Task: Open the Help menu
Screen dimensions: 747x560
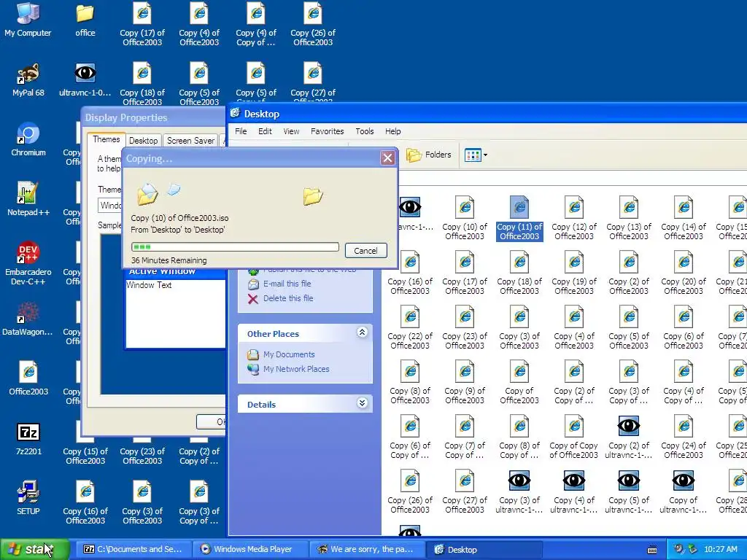Action: tap(393, 131)
